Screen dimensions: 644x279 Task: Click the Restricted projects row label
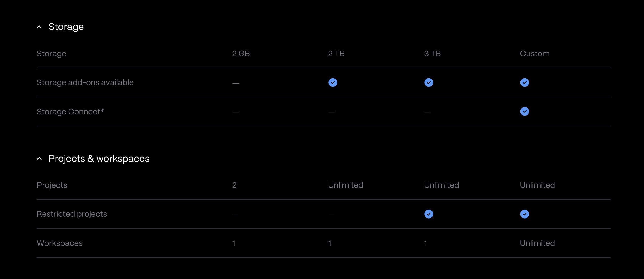(x=72, y=214)
